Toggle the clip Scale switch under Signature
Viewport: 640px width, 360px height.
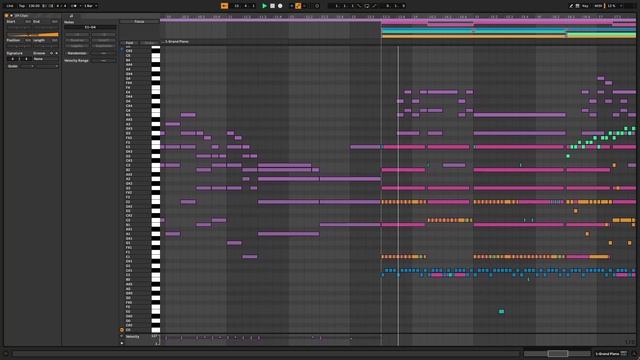[x=13, y=66]
